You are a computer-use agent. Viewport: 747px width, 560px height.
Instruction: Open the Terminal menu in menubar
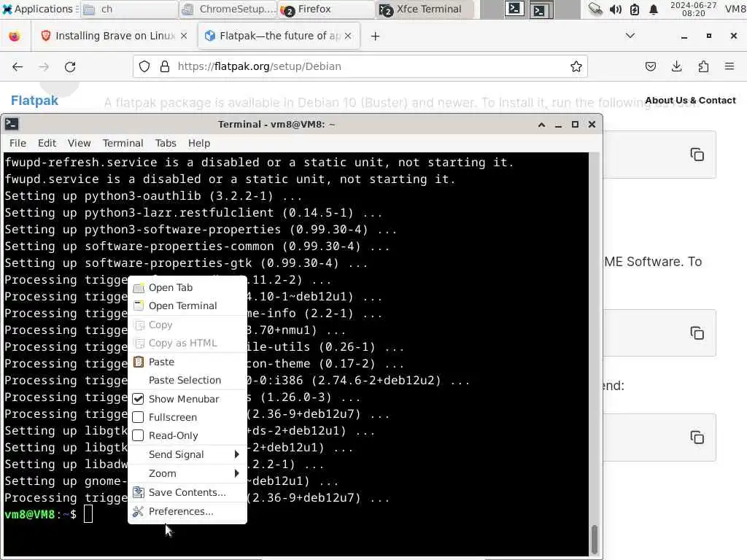[x=123, y=143]
